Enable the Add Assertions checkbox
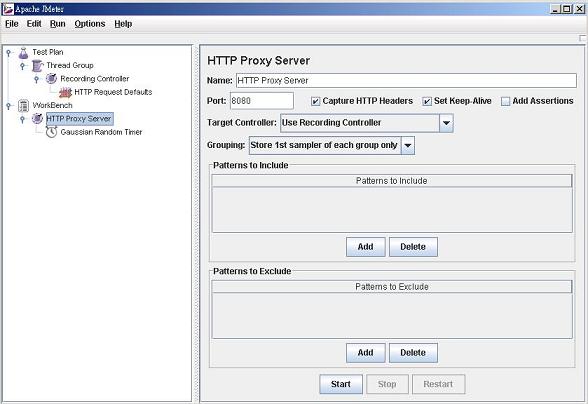The image size is (588, 404). [x=506, y=101]
